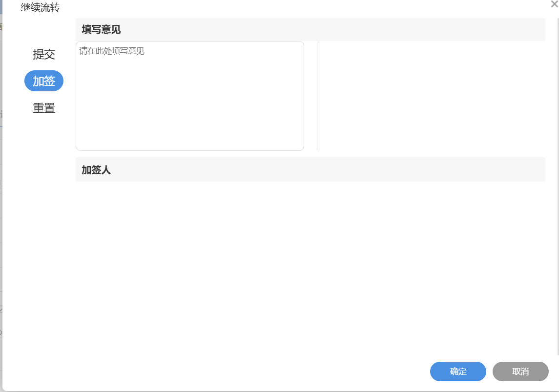Switch to the 提交 option

pyautogui.click(x=44, y=54)
